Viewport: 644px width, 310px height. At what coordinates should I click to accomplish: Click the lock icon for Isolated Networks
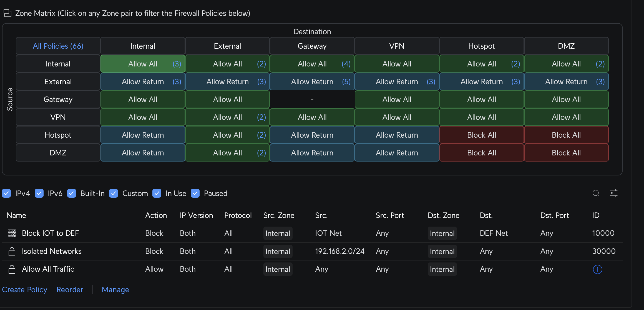[x=12, y=251]
